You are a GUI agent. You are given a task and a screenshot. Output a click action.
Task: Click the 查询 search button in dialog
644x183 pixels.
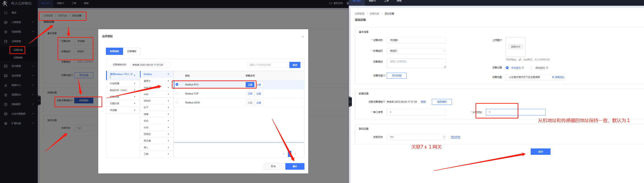[x=295, y=65]
